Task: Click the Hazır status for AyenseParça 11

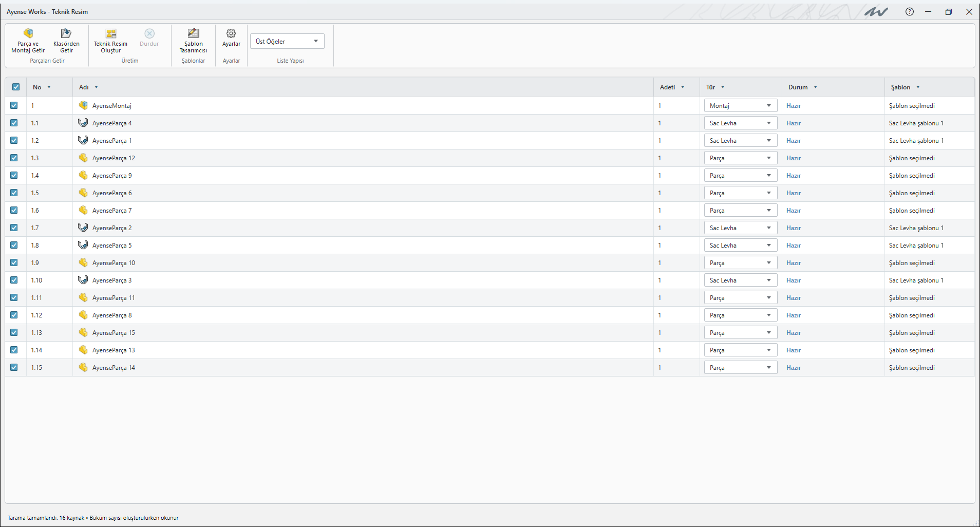Action: pos(794,298)
